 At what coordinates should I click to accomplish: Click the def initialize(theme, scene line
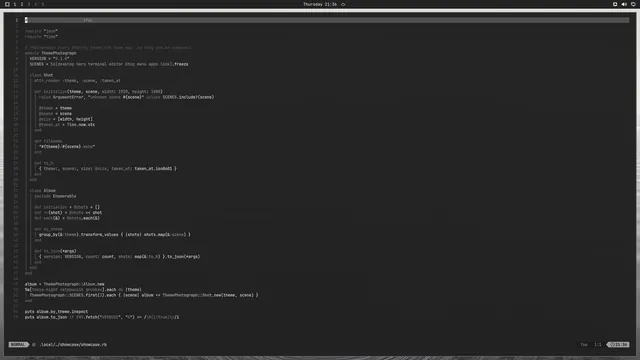(x=98, y=91)
